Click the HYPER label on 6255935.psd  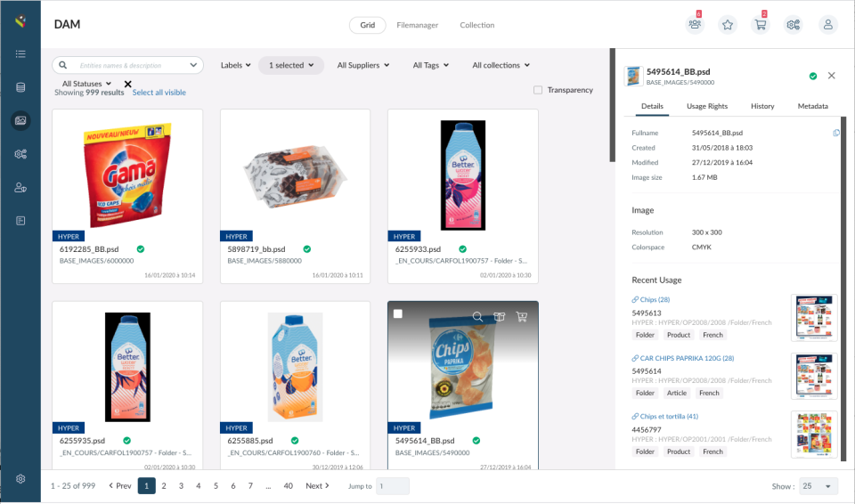point(69,428)
